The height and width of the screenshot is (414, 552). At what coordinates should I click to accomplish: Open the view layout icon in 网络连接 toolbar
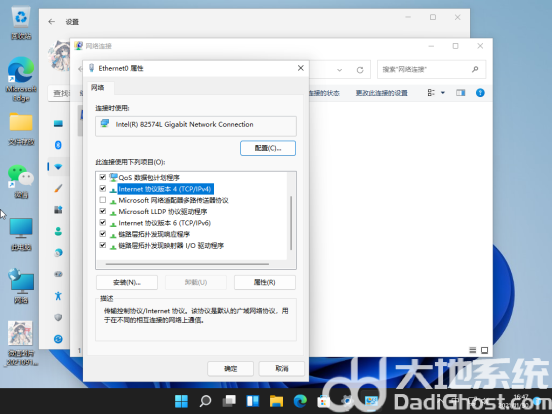(x=431, y=93)
